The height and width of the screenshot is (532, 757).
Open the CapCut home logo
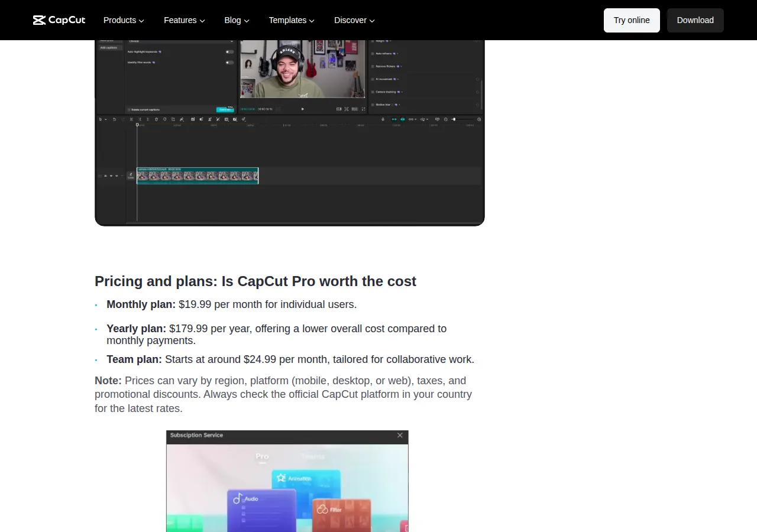click(59, 20)
